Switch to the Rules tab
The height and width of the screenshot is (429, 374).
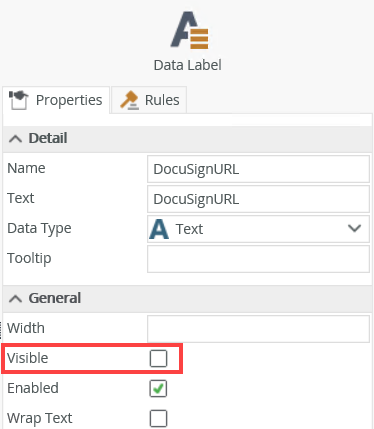coord(149,100)
